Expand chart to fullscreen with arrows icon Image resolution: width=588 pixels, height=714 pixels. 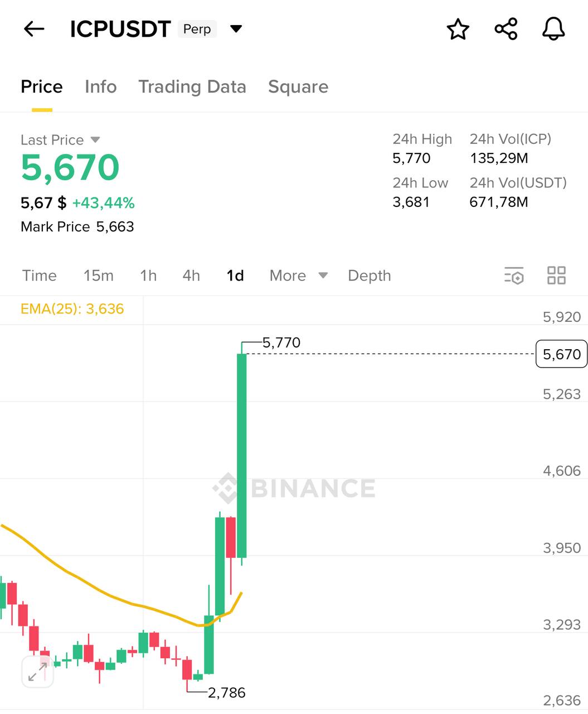(x=38, y=672)
